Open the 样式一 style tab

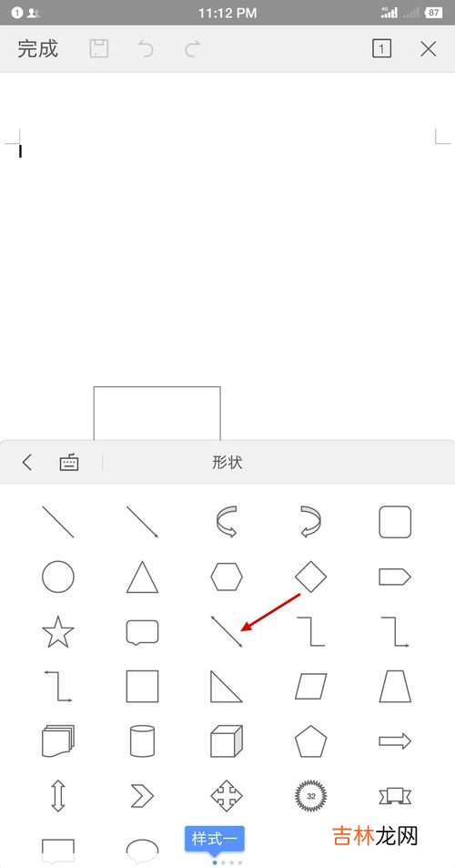[215, 839]
